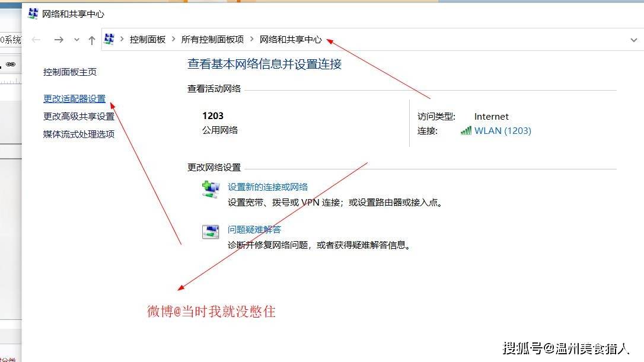This screenshot has width=644, height=362.
Task: Click the 公用网络 network type text
Action: tap(220, 130)
